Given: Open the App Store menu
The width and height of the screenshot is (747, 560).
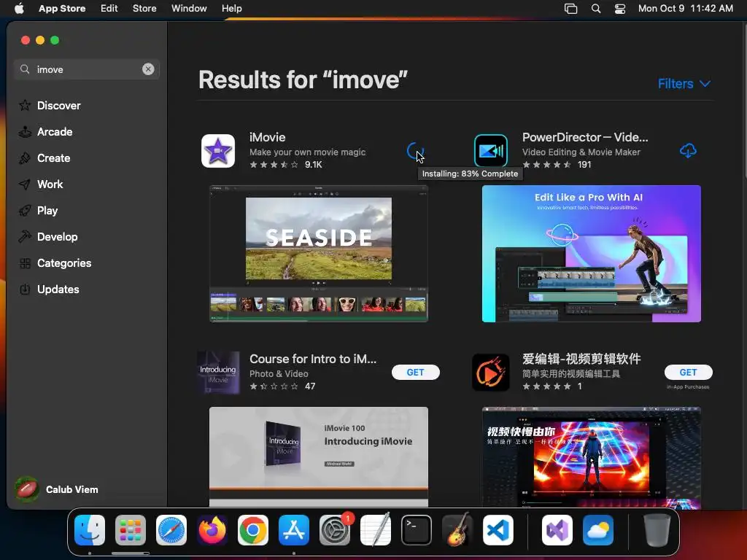Looking at the screenshot, I should tap(62, 8).
